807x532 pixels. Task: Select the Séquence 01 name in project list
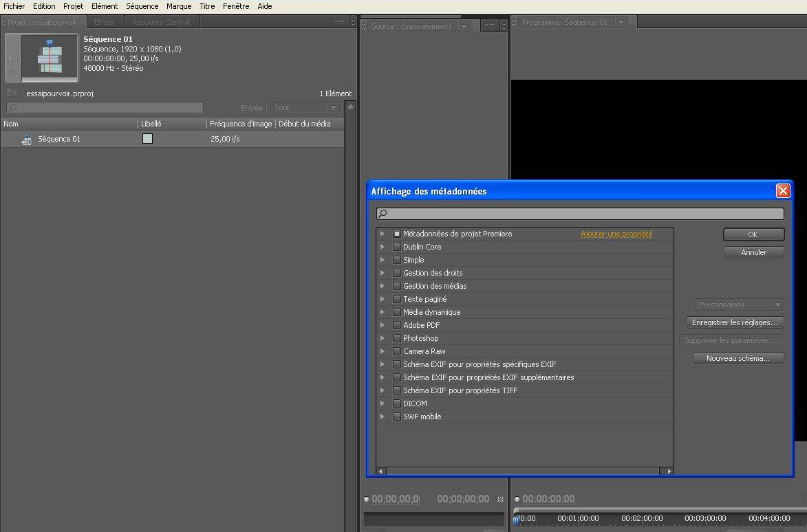pos(59,139)
